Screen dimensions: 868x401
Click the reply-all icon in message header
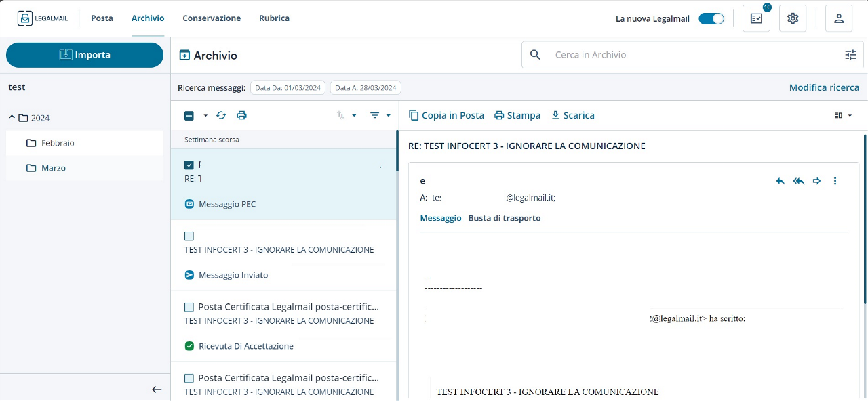[799, 181]
